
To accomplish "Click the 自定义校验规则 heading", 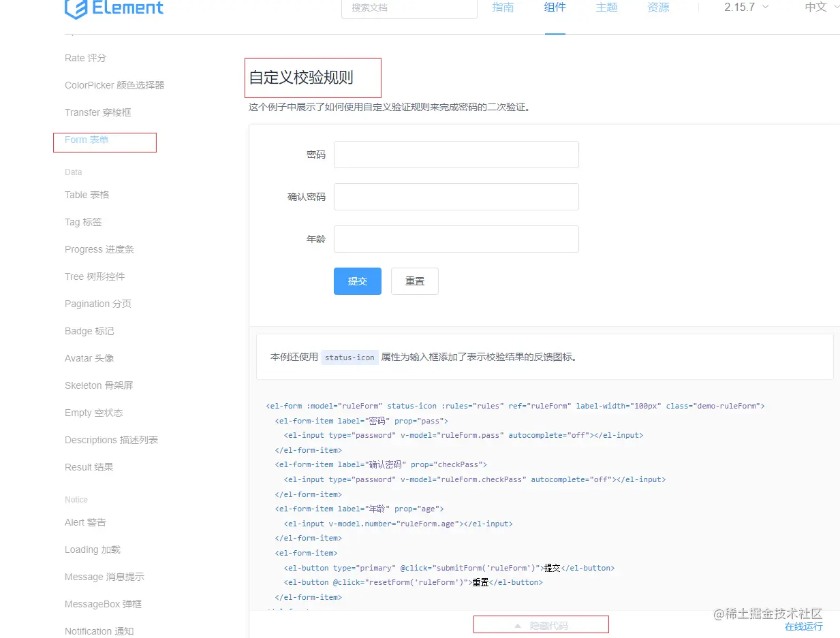I will [301, 78].
